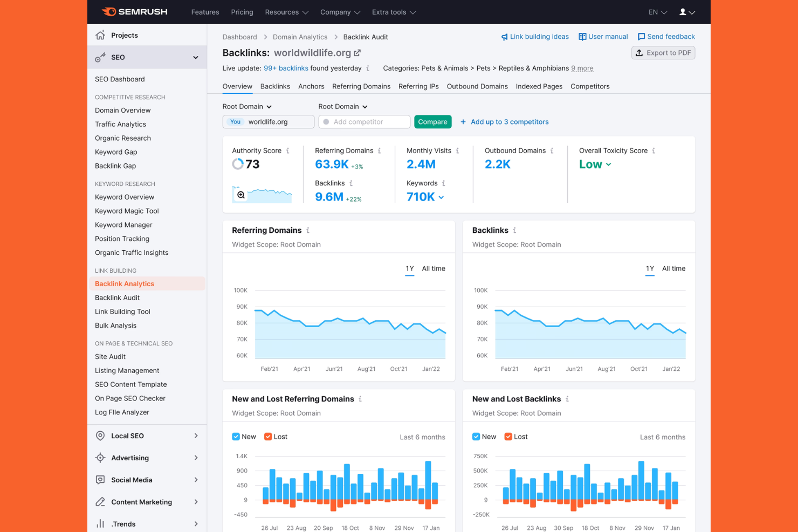Open the Indexed Pages tab
Image resolution: width=798 pixels, height=532 pixels.
539,86
